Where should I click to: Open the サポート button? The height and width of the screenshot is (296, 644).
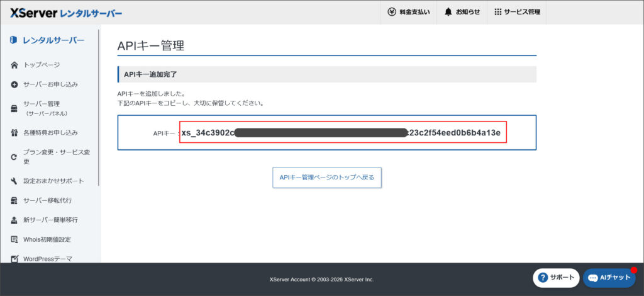pyautogui.click(x=556, y=278)
